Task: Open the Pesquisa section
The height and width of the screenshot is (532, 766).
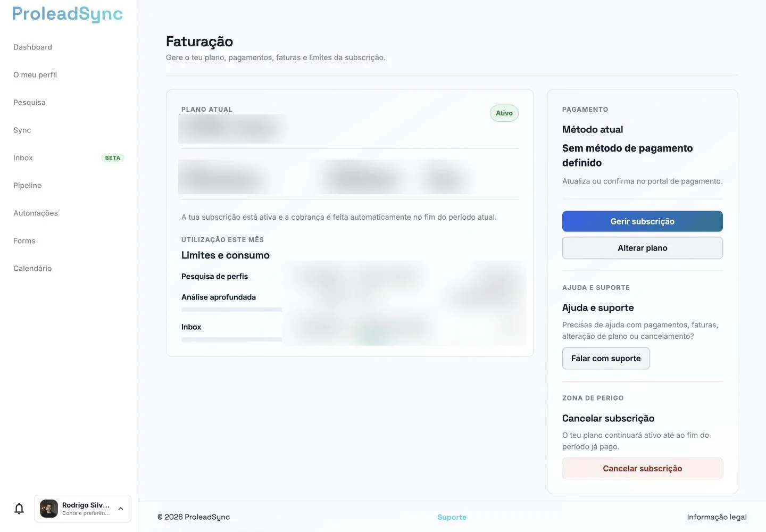Action: click(29, 103)
